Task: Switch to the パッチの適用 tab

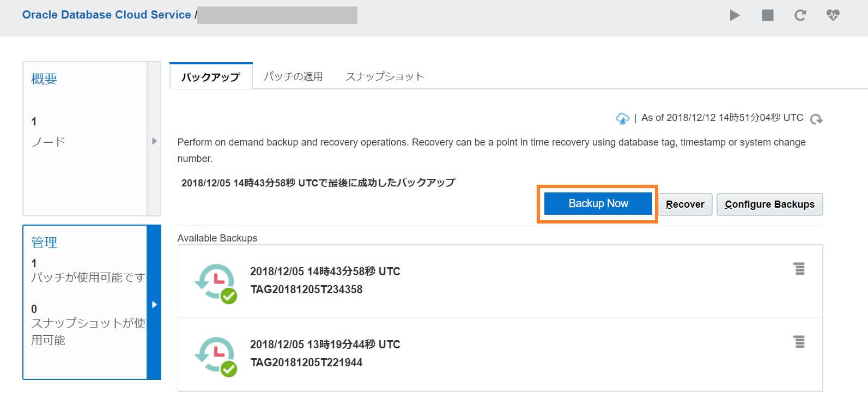Action: (293, 76)
